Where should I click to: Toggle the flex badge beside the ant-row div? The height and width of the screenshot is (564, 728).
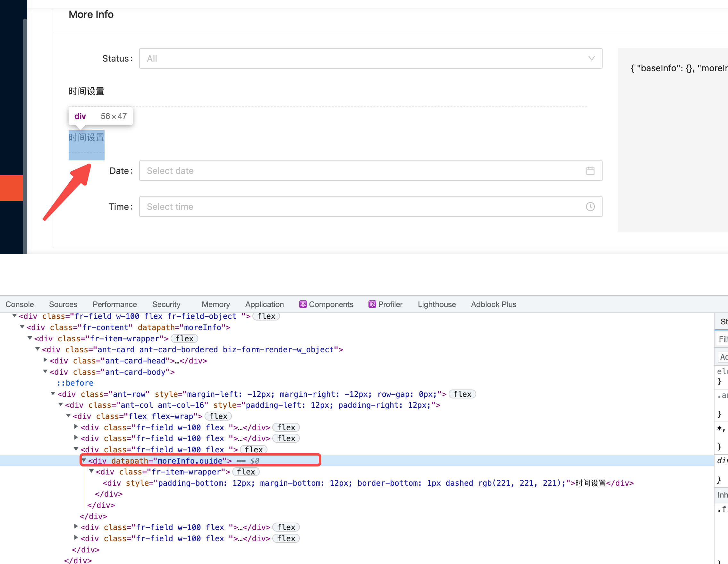(462, 394)
